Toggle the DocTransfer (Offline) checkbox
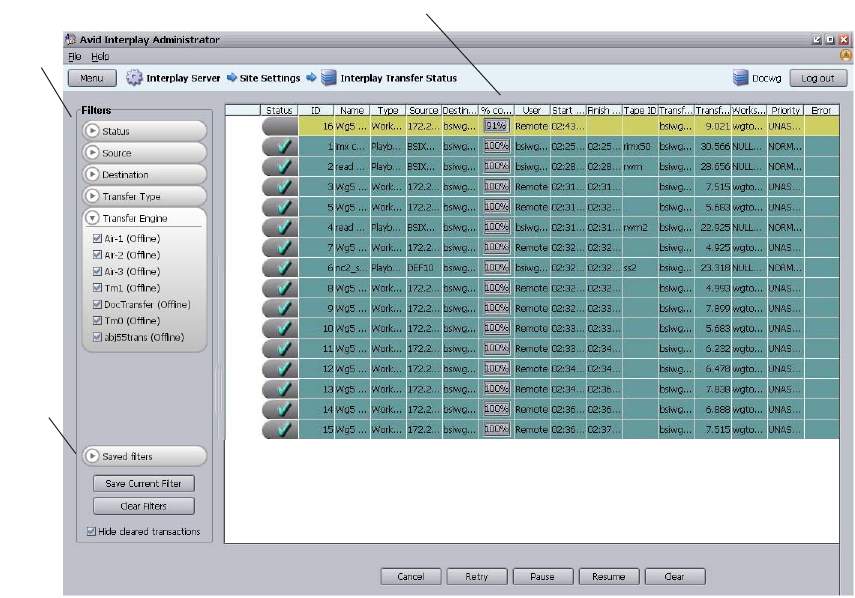 [98, 304]
